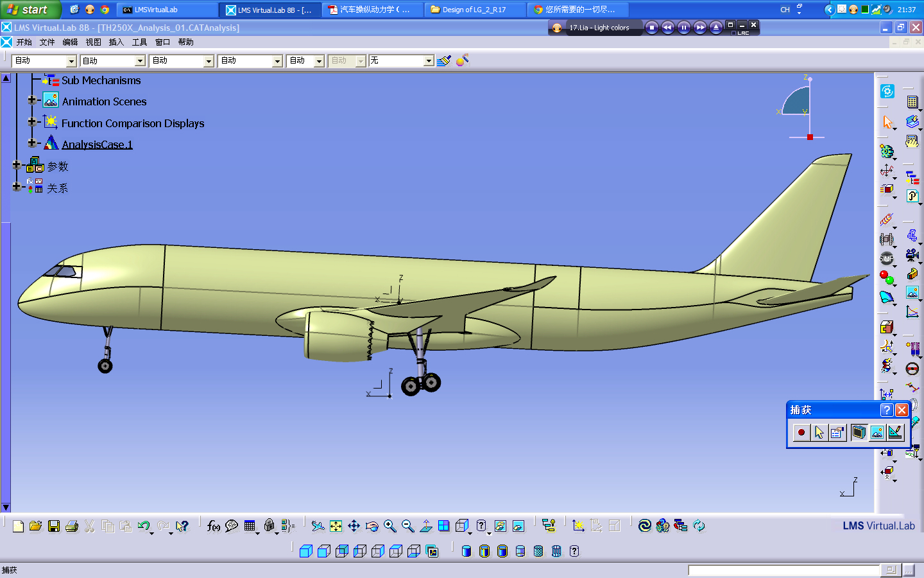Viewport: 924px width, 578px height.
Task: Open the 编辑 menu
Action: click(71, 42)
